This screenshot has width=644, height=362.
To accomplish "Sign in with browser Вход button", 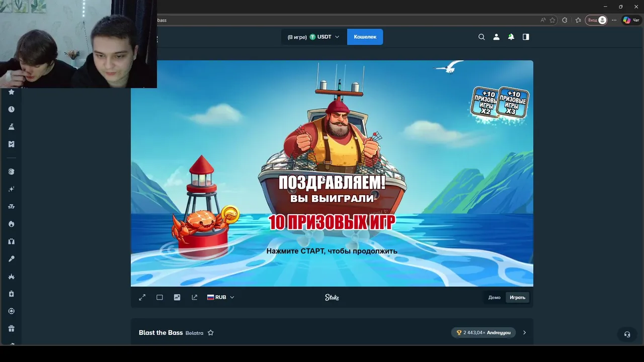I will coord(597,20).
